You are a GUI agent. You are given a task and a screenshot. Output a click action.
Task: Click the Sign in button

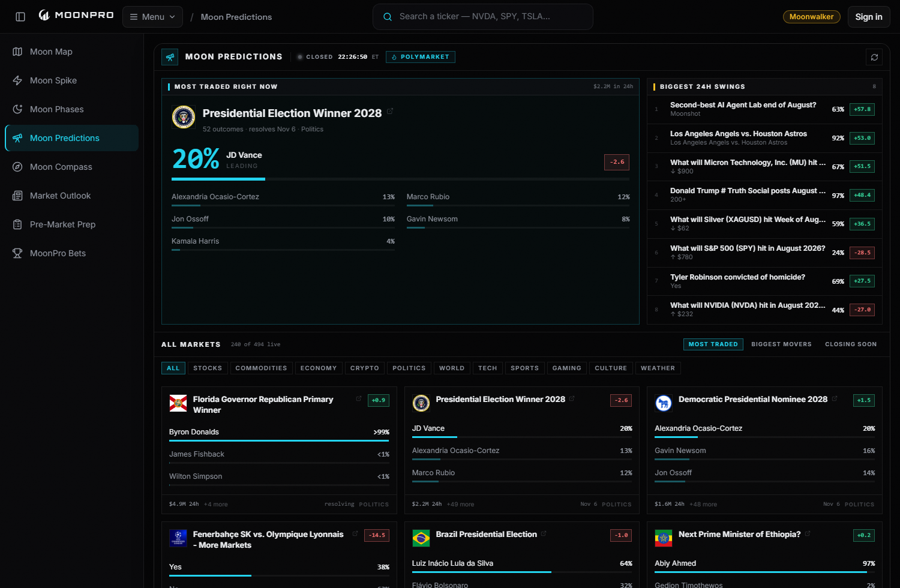tap(869, 17)
